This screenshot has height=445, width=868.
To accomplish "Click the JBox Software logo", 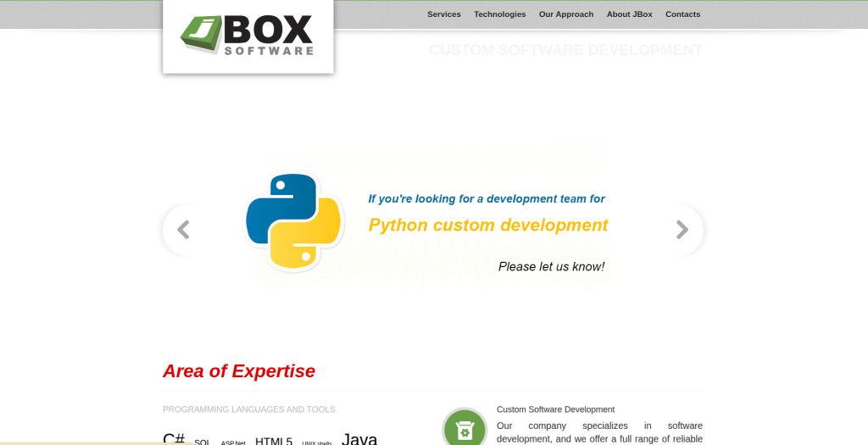I will (x=247, y=35).
